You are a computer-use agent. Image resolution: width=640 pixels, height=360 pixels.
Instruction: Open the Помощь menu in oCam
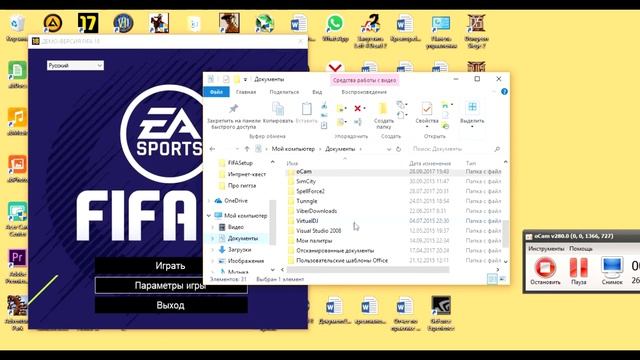[580, 249]
